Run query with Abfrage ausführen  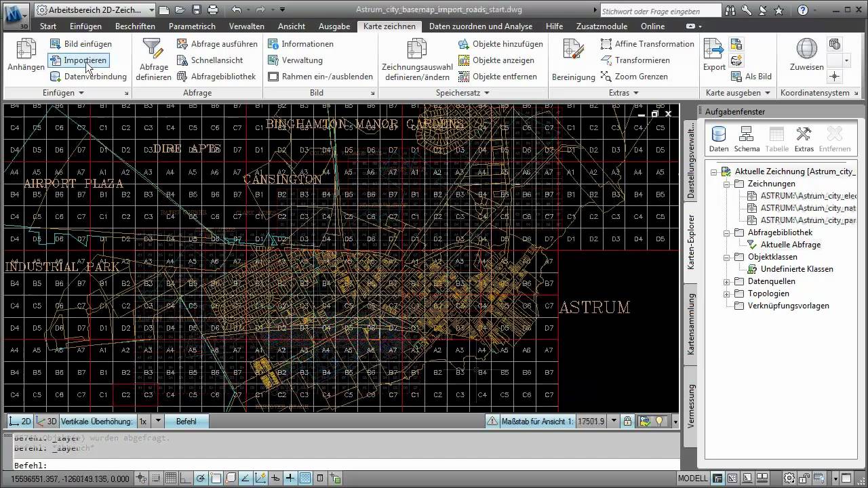click(217, 44)
